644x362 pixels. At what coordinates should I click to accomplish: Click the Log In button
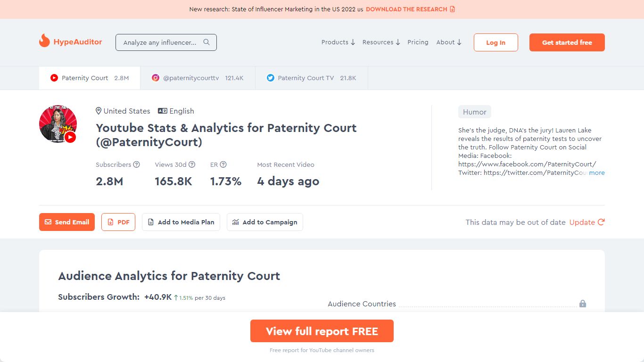pos(495,42)
